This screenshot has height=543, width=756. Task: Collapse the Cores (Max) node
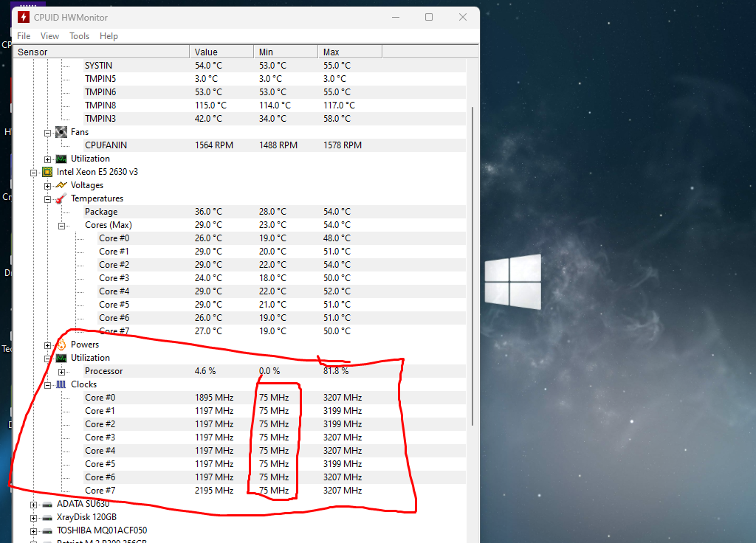click(x=61, y=226)
